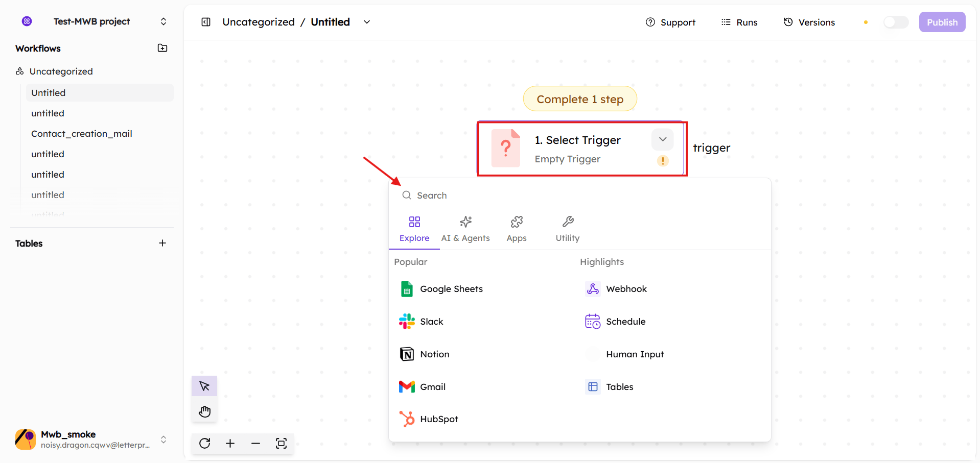Choose Webhook from Highlights list
Screen dimensions: 980x463
(x=626, y=289)
